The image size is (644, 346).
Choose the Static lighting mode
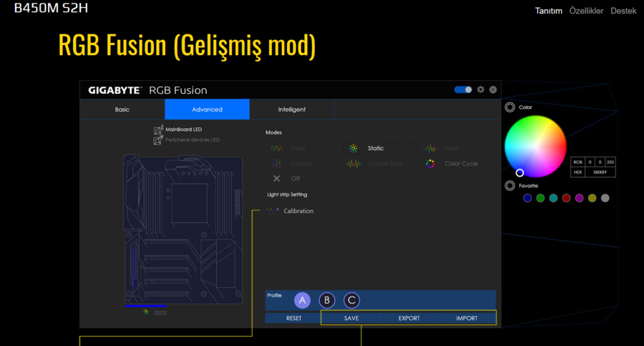pyautogui.click(x=381, y=148)
